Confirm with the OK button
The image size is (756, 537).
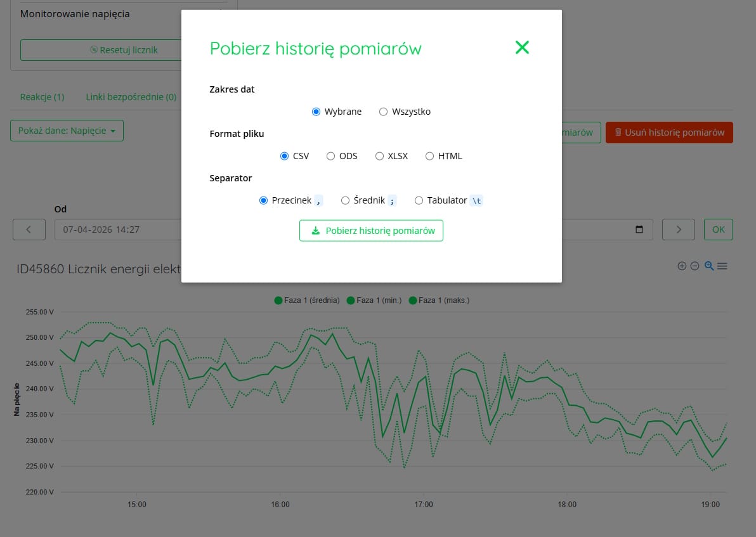point(718,229)
